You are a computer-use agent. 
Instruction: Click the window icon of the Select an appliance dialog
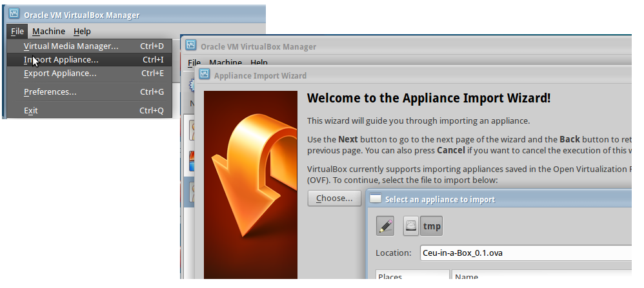pyautogui.click(x=376, y=198)
